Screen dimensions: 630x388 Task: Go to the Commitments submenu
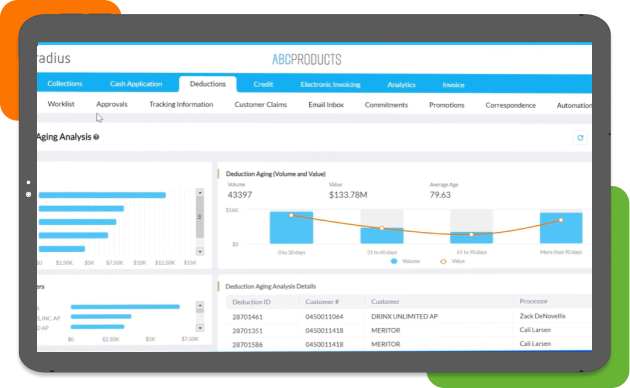coord(386,105)
